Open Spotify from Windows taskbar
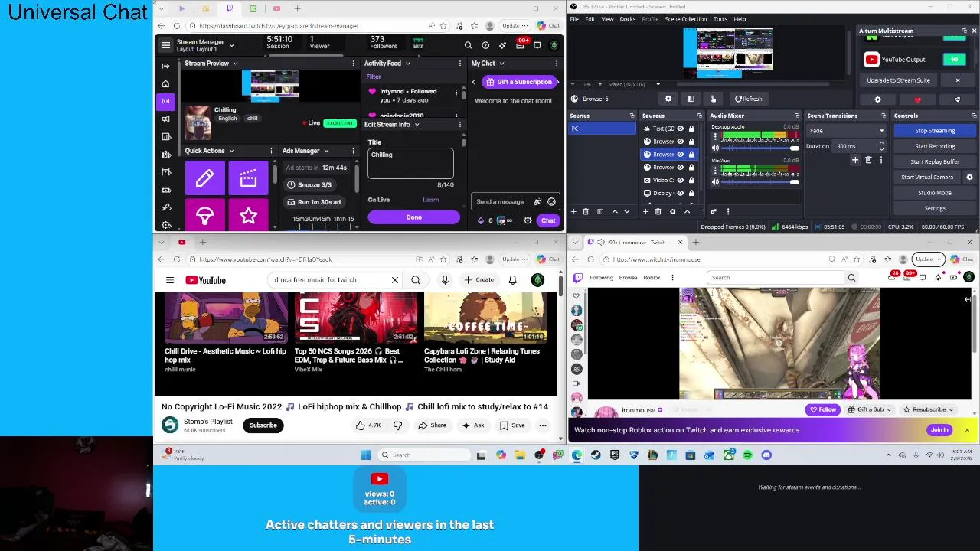This screenshot has width=980, height=551. (747, 455)
